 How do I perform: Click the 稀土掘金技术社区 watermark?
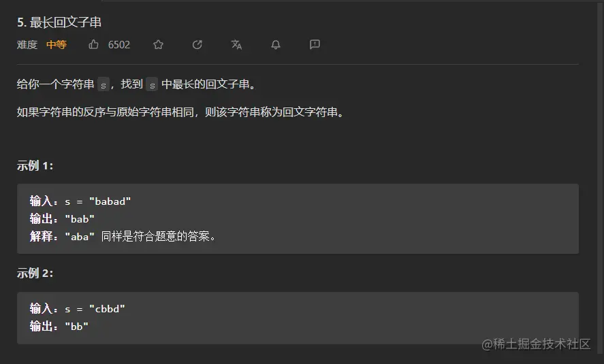(x=536, y=344)
